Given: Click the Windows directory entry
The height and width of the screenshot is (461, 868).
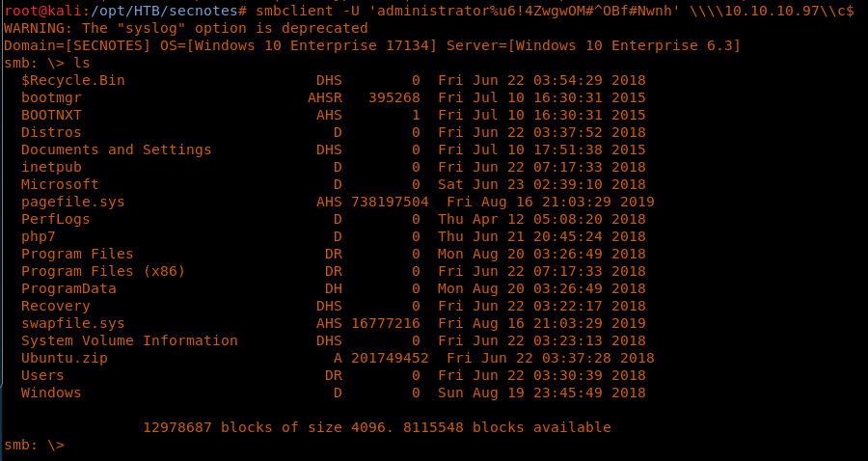Looking at the screenshot, I should tap(51, 393).
